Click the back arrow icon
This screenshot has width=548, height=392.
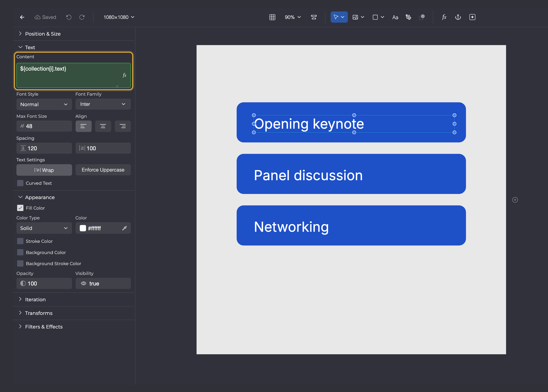(x=22, y=17)
